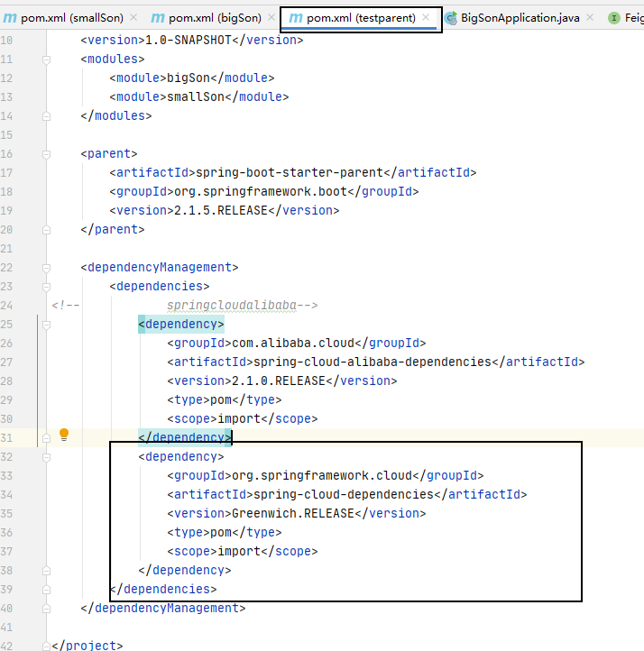Image resolution: width=644 pixels, height=651 pixels.
Task: Click spring-cloud-alibaba-dependencies artifactId text
Action: [373, 362]
